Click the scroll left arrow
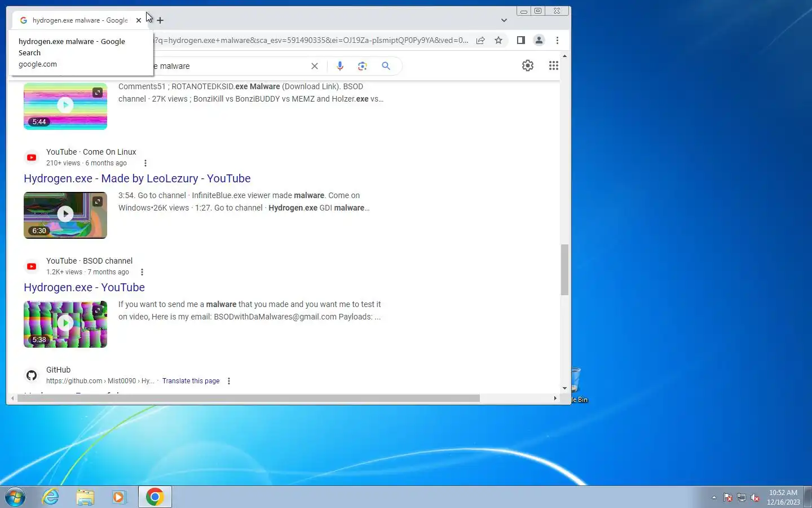 [12, 398]
